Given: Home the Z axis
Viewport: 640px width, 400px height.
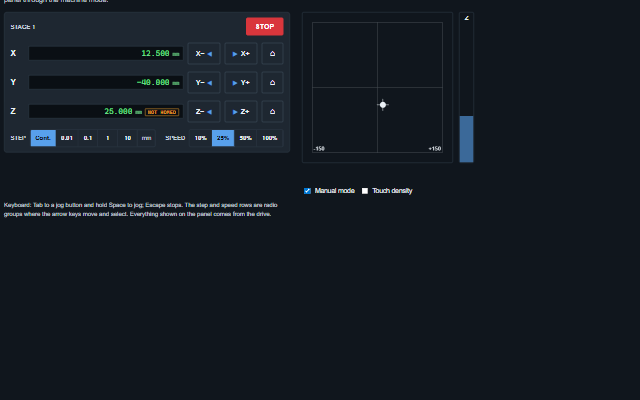Looking at the screenshot, I should pos(272,111).
